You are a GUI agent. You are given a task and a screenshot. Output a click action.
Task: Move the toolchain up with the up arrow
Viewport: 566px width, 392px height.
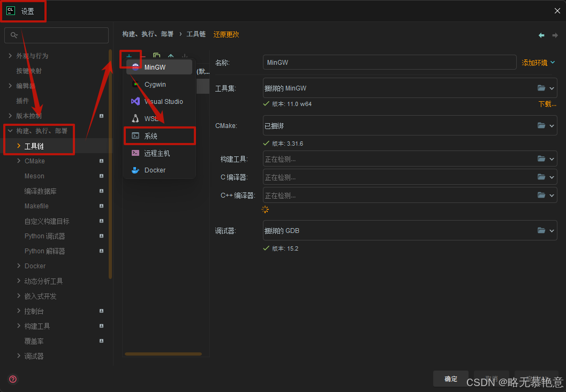point(171,56)
